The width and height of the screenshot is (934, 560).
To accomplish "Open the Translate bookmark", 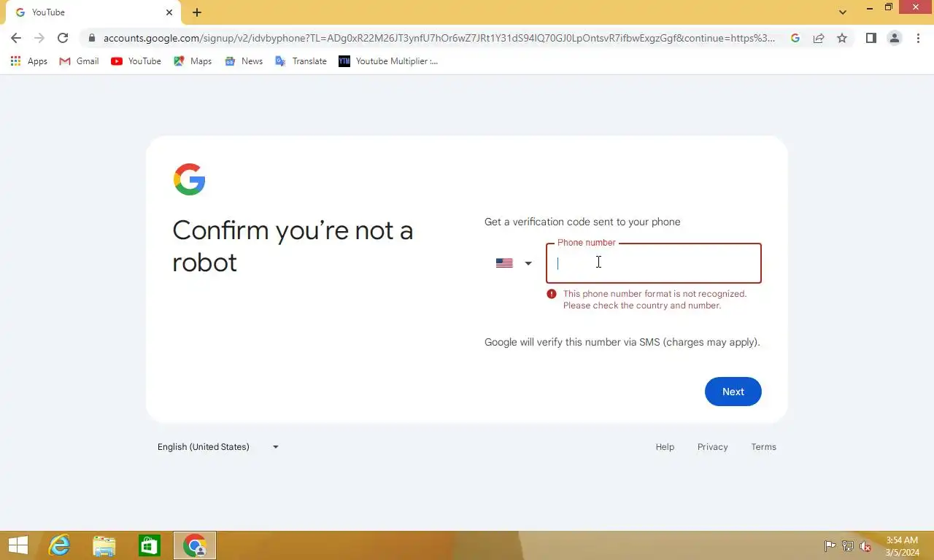I will pyautogui.click(x=301, y=61).
